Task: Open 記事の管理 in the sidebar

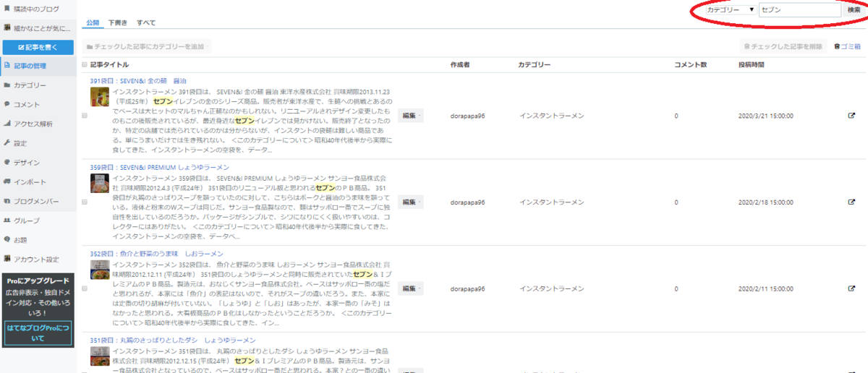Action: click(x=38, y=66)
